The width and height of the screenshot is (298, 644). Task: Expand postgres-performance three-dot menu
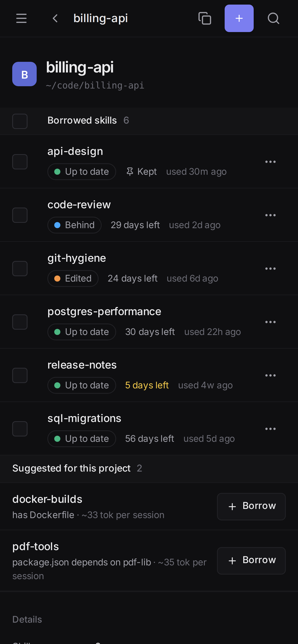click(270, 322)
